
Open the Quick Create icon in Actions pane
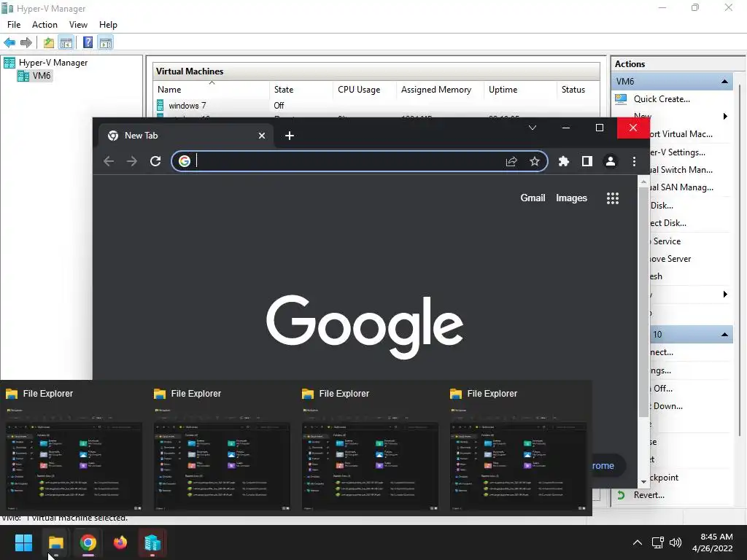pyautogui.click(x=621, y=99)
